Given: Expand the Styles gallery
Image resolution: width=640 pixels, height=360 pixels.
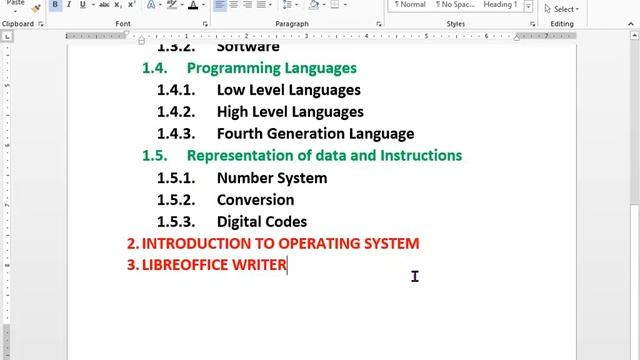Looking at the screenshot, I should pyautogui.click(x=528, y=7).
